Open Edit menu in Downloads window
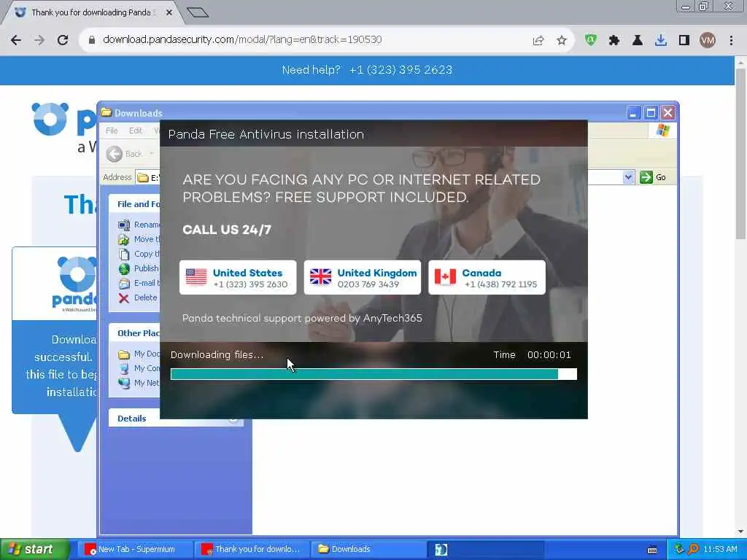The image size is (747, 560). point(135,131)
